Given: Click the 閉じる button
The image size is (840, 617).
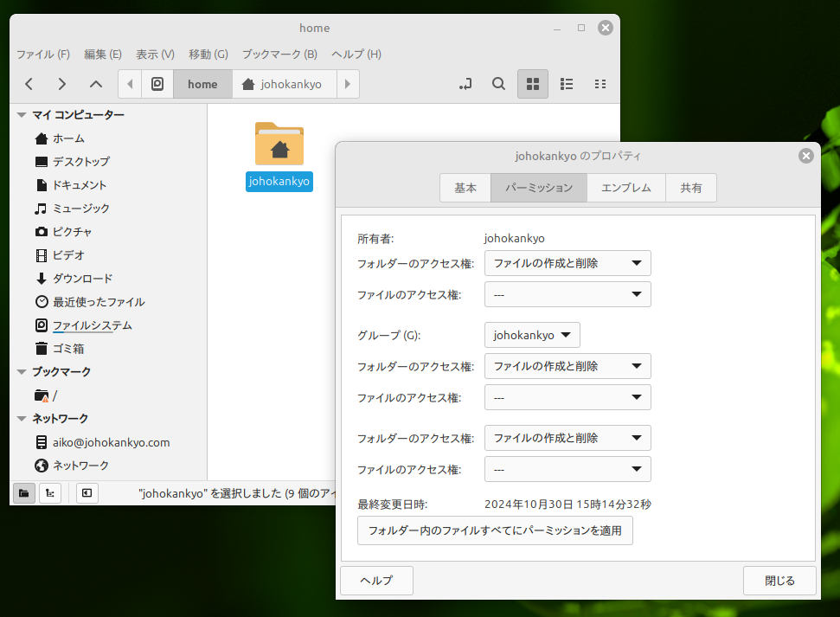Looking at the screenshot, I should pyautogui.click(x=779, y=581).
